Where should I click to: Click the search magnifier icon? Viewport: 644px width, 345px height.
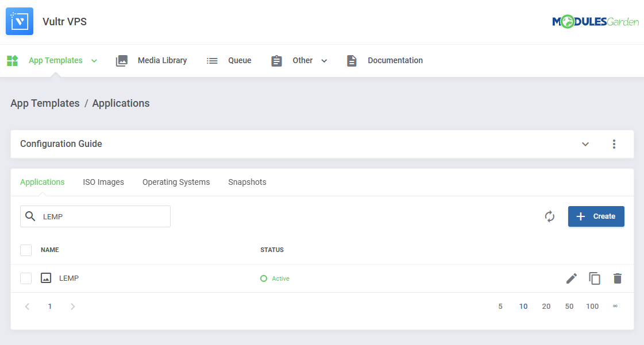[30, 216]
